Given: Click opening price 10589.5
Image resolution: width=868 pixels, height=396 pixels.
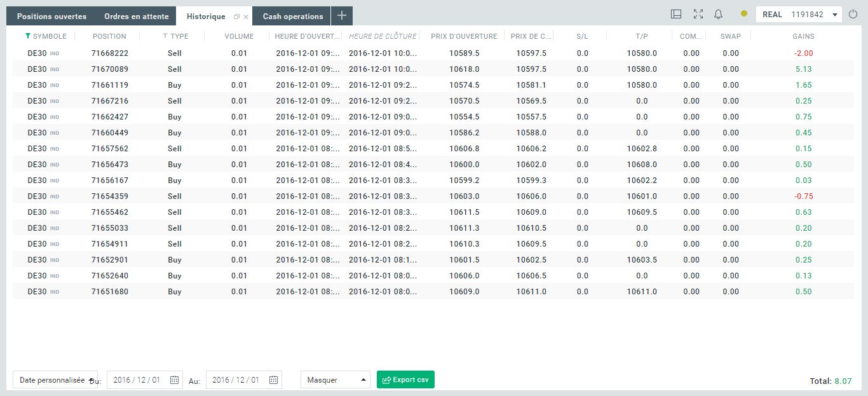Looking at the screenshot, I should tap(464, 53).
